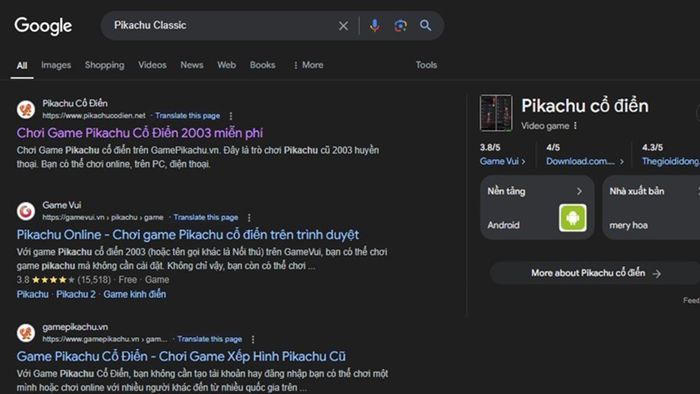Translate the gamevui.vn result page
Screen dimensions: 700x394
pos(206,217)
